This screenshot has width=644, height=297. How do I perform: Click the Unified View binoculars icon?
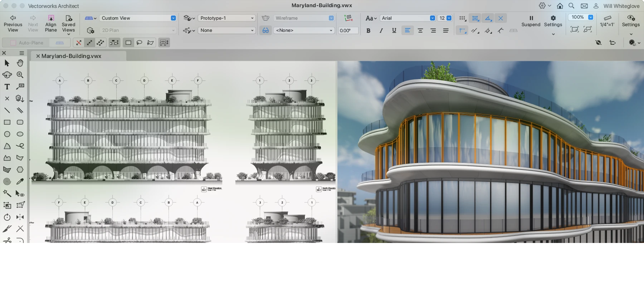click(265, 30)
